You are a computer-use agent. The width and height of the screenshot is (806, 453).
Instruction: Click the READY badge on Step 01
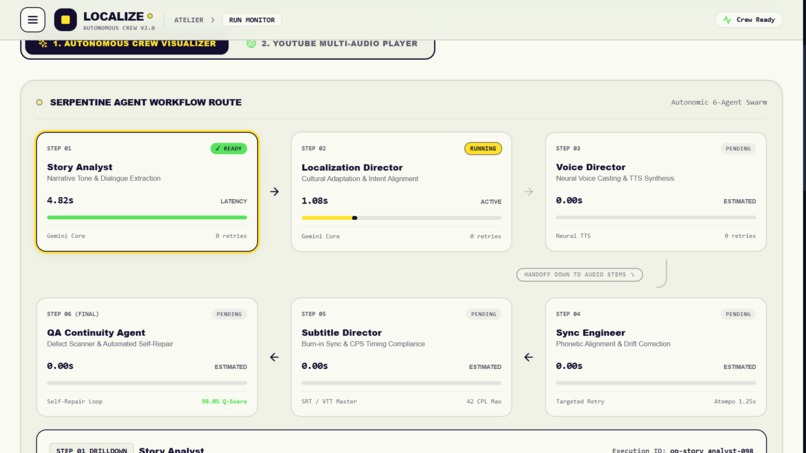coord(229,149)
